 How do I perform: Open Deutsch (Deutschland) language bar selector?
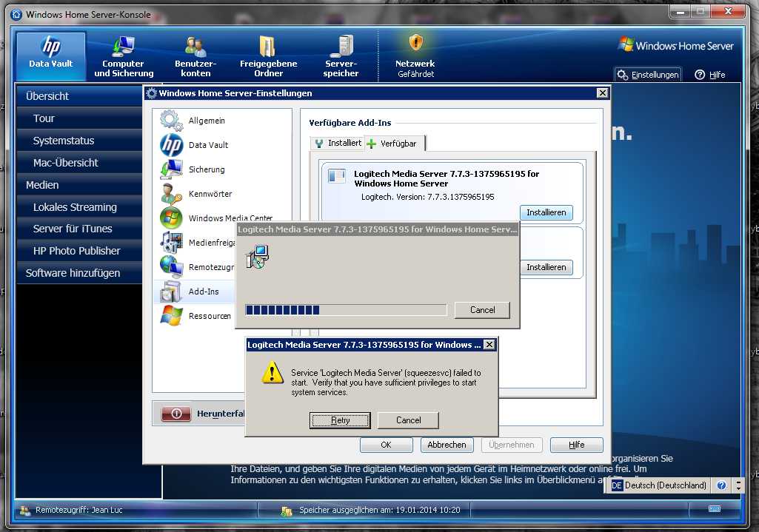click(x=658, y=485)
